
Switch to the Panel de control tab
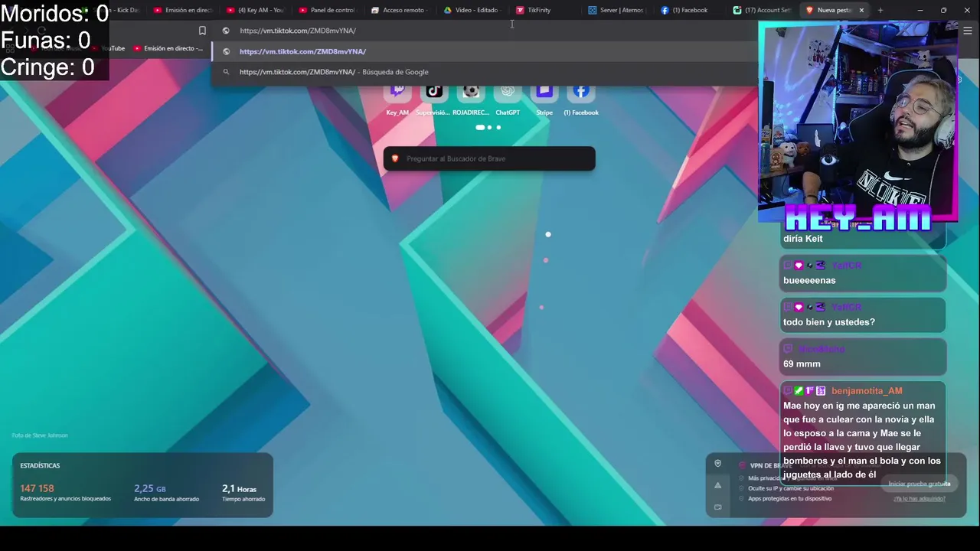click(328, 10)
